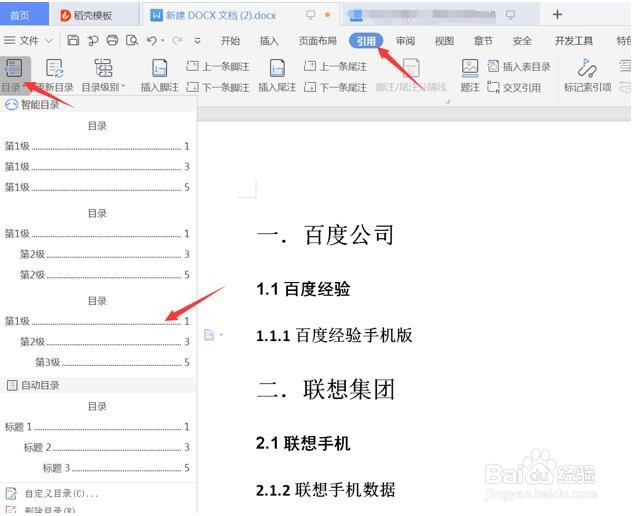Viewport: 633px width, 516px height.
Task: Click the heading 二. 联想集团
Action: [x=325, y=389]
